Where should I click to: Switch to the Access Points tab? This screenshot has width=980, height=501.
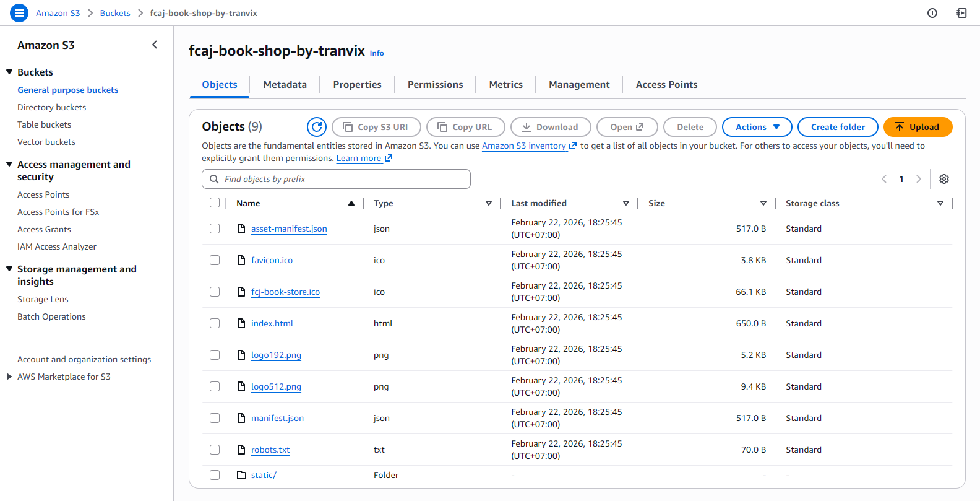(x=667, y=85)
